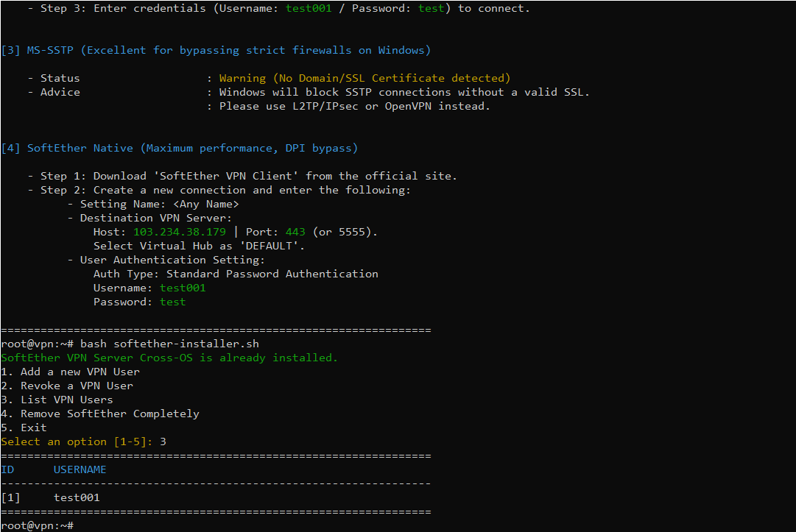Image resolution: width=796 pixels, height=532 pixels.
Task: Click the [1] user ID entry
Action: coord(10,497)
